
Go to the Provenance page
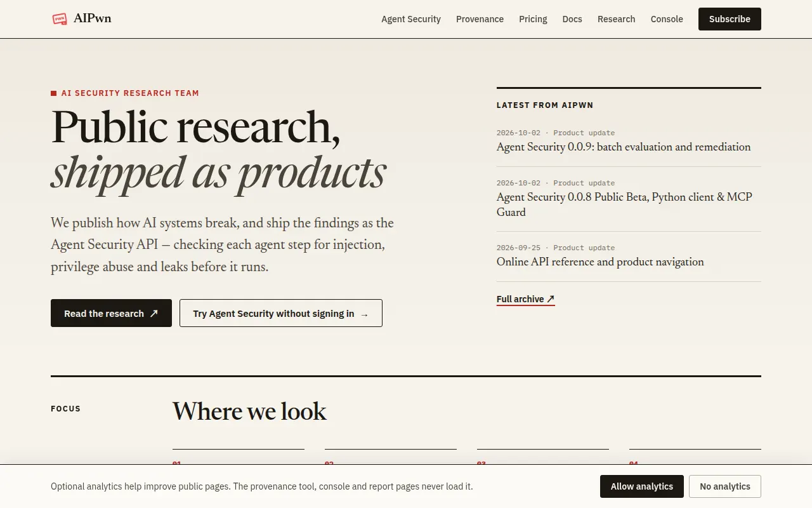pyautogui.click(x=480, y=19)
